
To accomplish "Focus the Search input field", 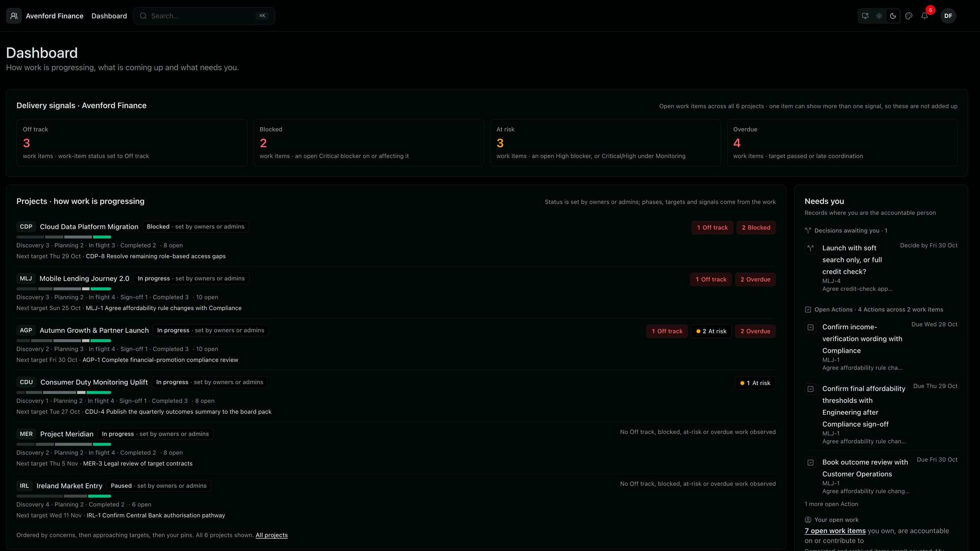I will [x=204, y=16].
